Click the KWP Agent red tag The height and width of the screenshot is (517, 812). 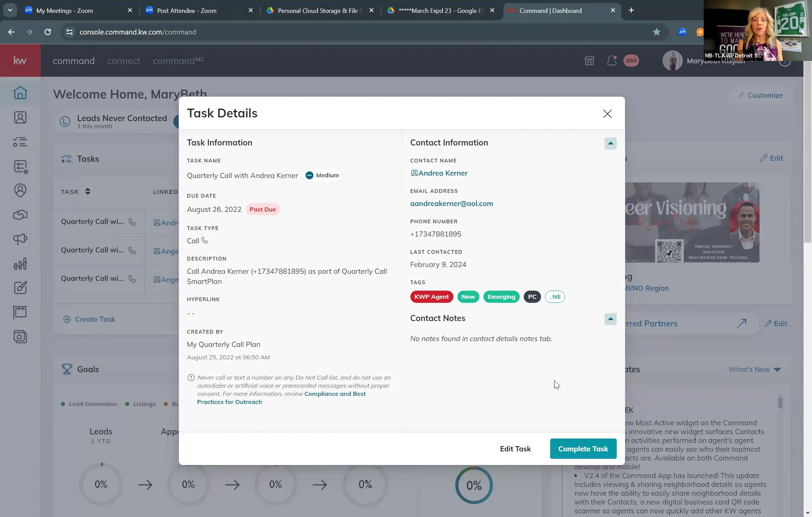431,297
